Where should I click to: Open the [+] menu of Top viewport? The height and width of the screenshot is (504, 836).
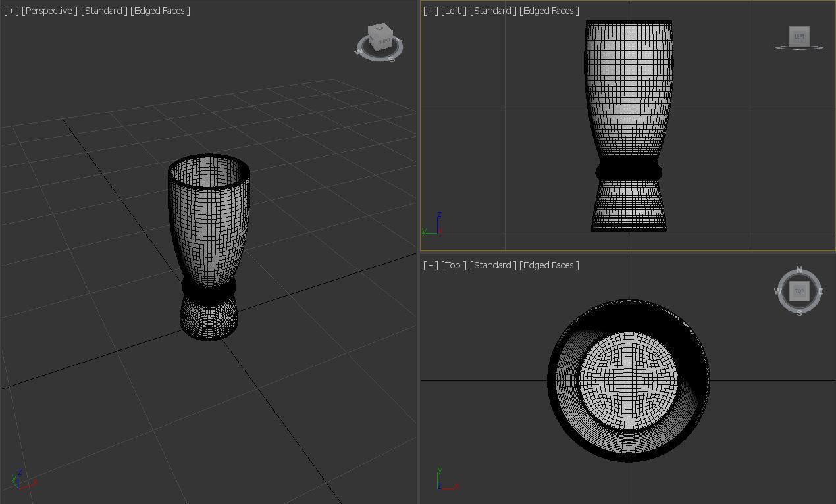[431, 265]
